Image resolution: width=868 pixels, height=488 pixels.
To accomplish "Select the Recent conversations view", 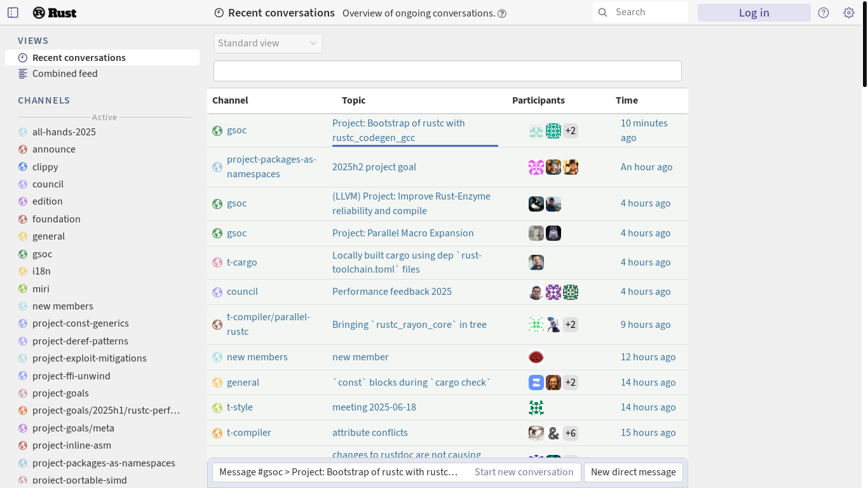I will click(102, 58).
